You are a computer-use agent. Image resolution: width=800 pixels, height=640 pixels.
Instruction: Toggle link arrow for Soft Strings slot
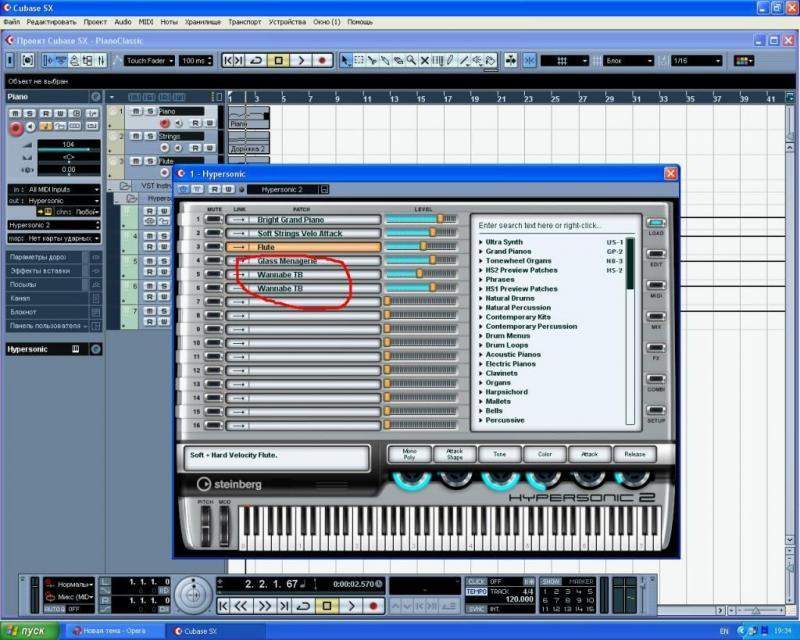[239, 233]
